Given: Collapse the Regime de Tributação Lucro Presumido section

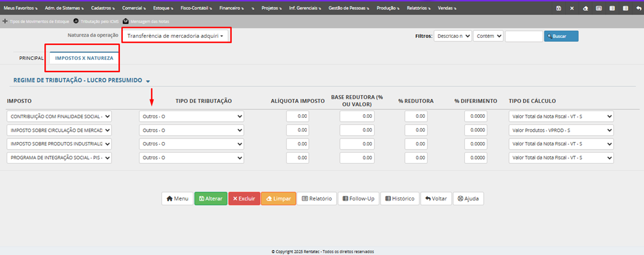Looking at the screenshot, I should [x=148, y=81].
